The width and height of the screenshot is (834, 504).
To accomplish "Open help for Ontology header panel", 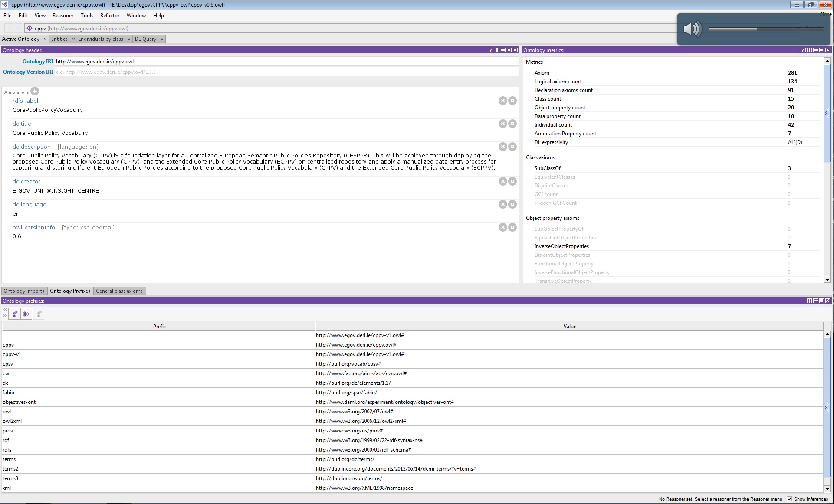I will click(491, 50).
